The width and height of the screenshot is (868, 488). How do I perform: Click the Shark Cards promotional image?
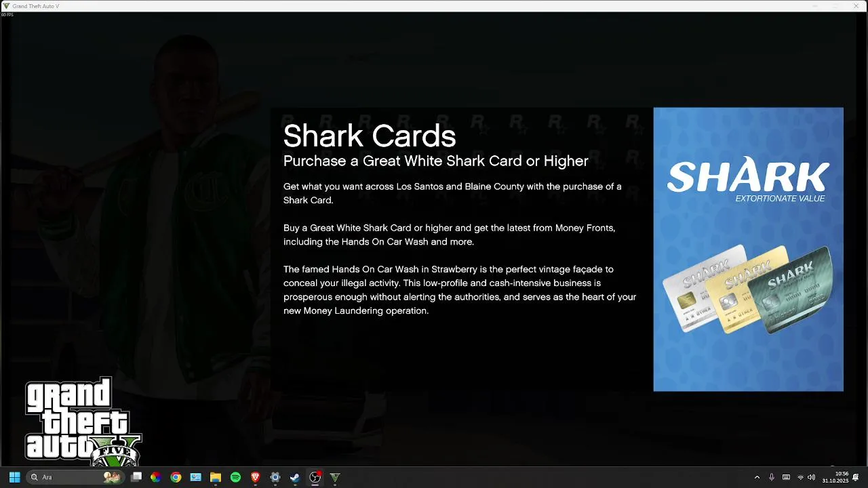coord(748,249)
